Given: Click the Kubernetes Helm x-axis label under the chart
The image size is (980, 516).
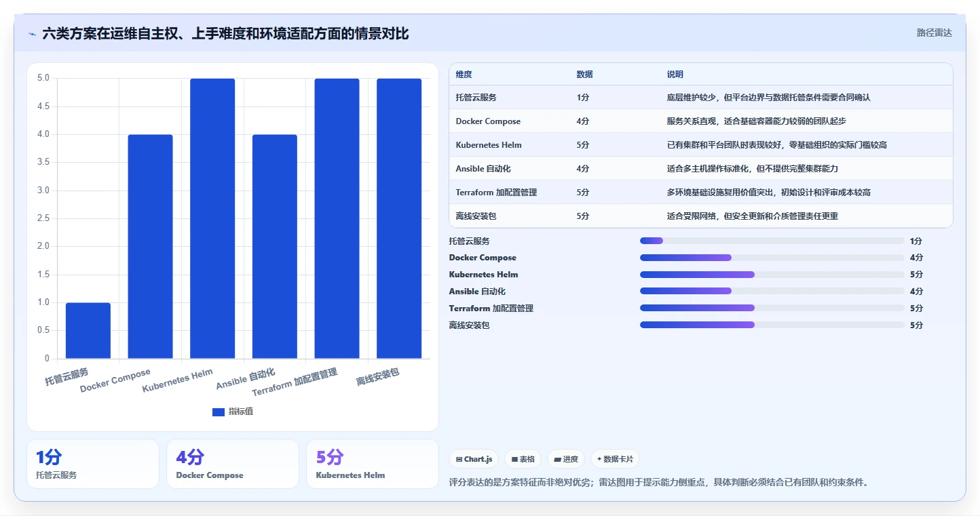Looking at the screenshot, I should point(178,380).
